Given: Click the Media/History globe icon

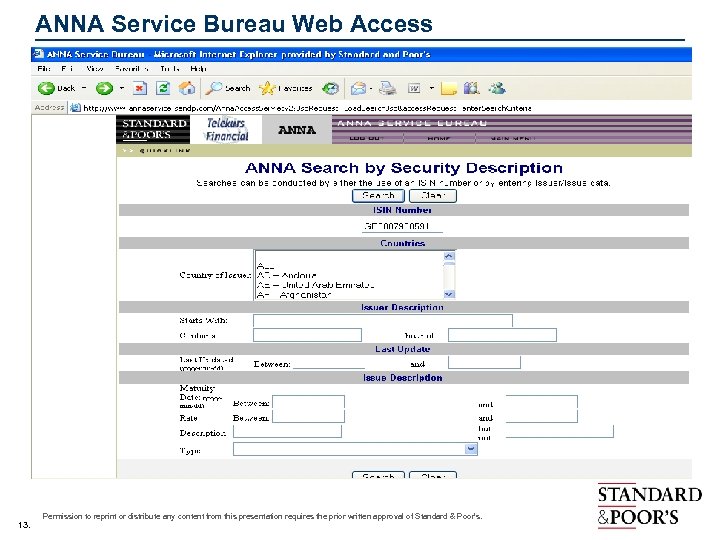Looking at the screenshot, I should tap(331, 88).
